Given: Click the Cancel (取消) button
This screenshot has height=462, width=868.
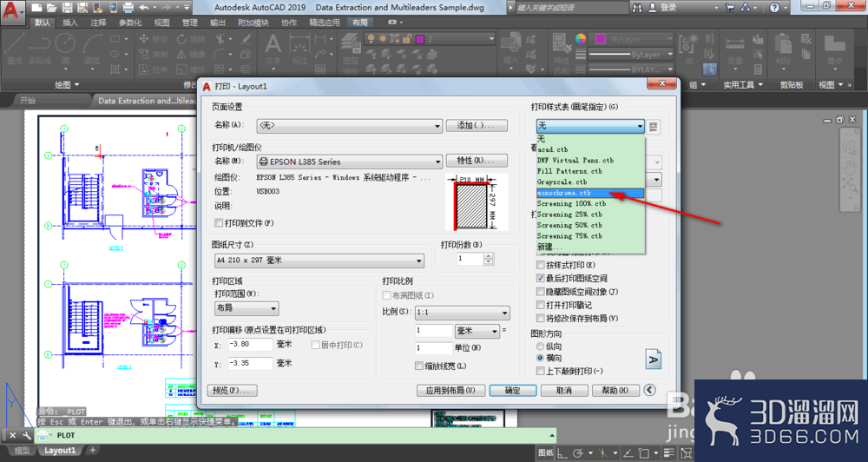Looking at the screenshot, I should (563, 391).
